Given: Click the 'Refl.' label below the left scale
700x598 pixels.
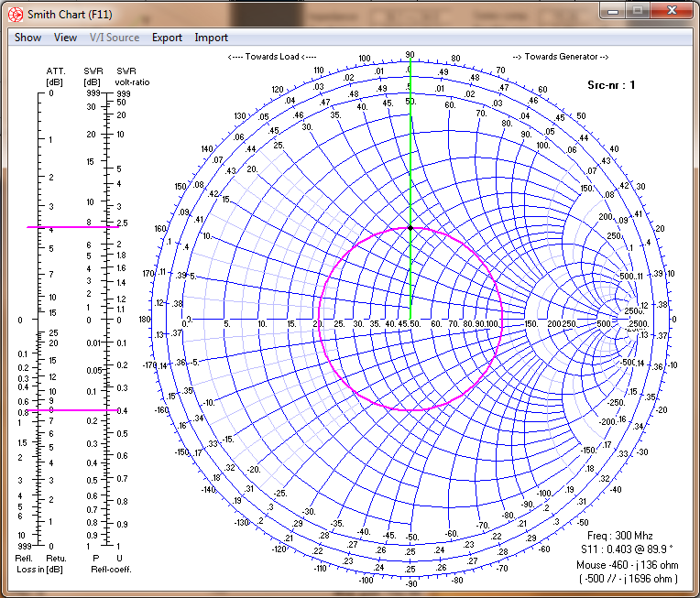Looking at the screenshot, I should point(24,559).
